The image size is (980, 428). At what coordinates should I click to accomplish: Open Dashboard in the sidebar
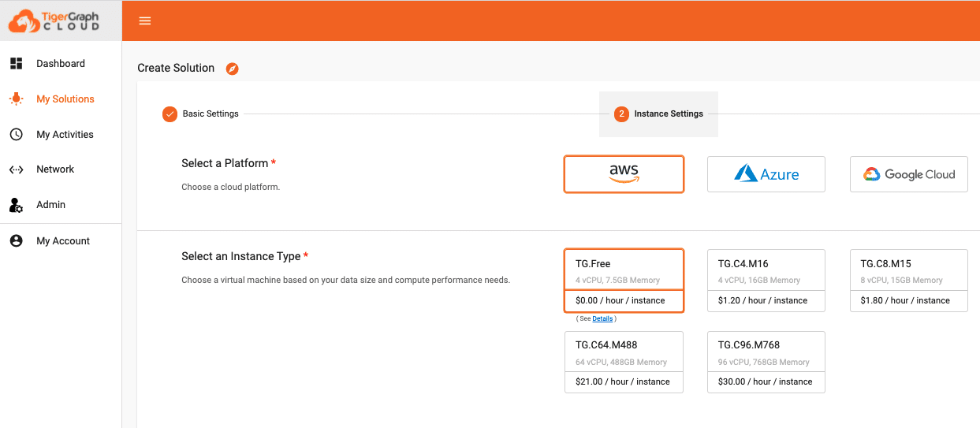tap(61, 64)
